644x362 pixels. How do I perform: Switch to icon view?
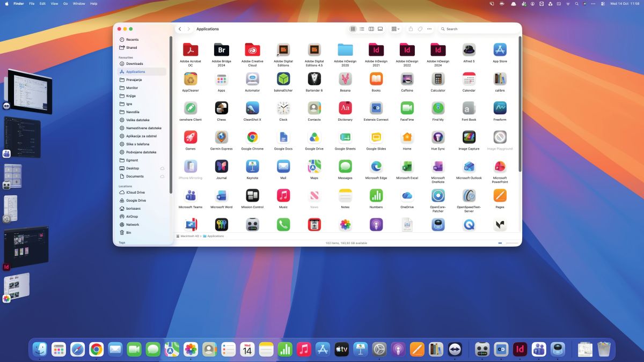click(x=353, y=29)
